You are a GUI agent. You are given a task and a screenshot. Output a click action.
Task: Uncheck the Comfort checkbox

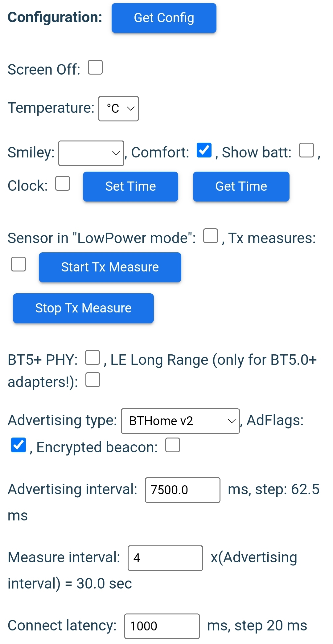(204, 150)
